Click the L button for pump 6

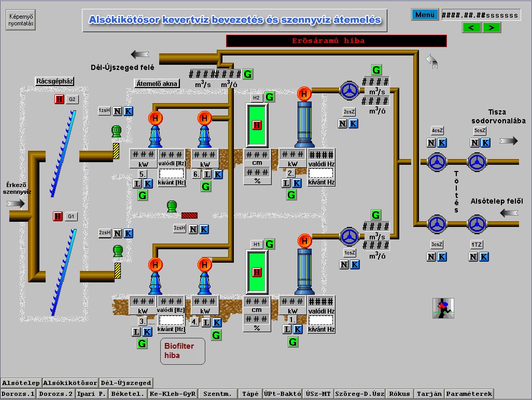(207, 175)
